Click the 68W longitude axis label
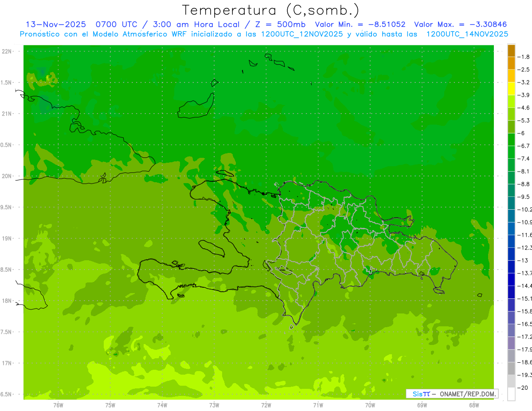Screen dimensions: 532x411 tap(474, 405)
